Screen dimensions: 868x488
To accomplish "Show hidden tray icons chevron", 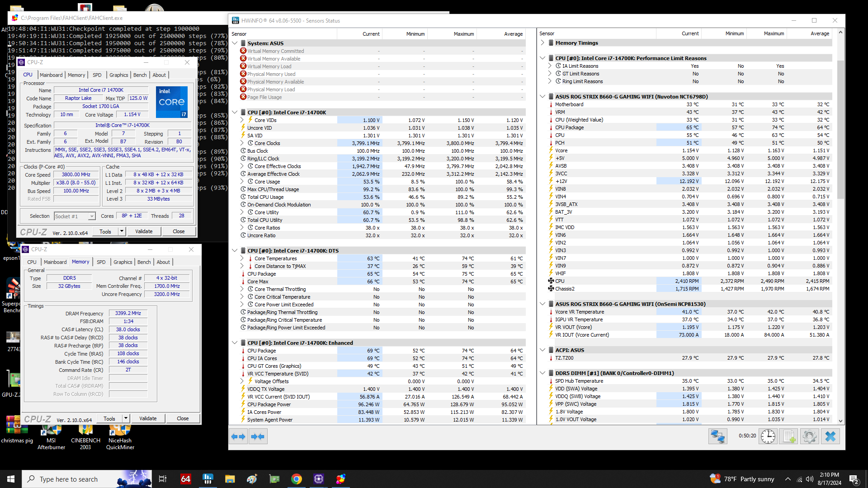I will pos(788,479).
